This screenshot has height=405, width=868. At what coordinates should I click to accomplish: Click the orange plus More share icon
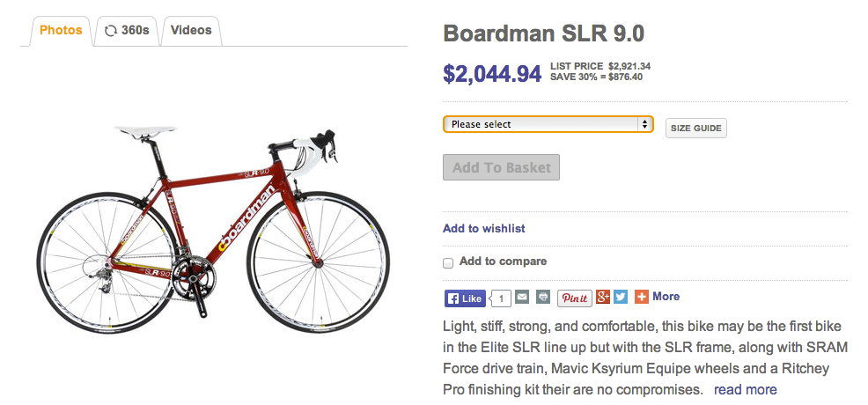tap(642, 298)
